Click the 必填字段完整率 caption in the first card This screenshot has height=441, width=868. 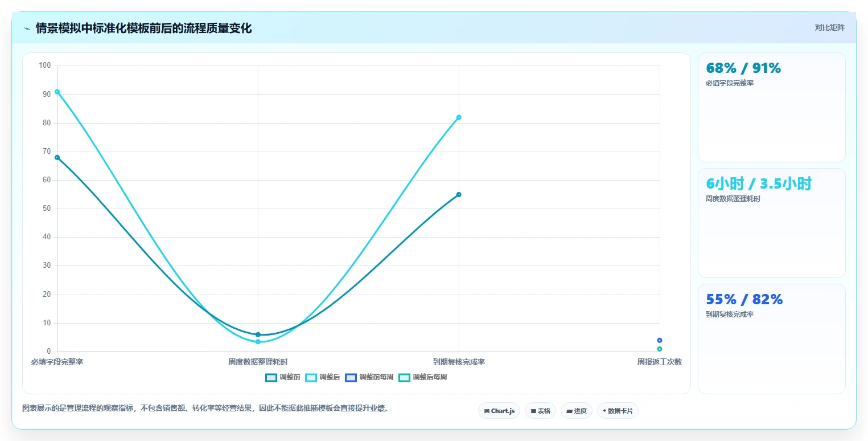(x=730, y=83)
